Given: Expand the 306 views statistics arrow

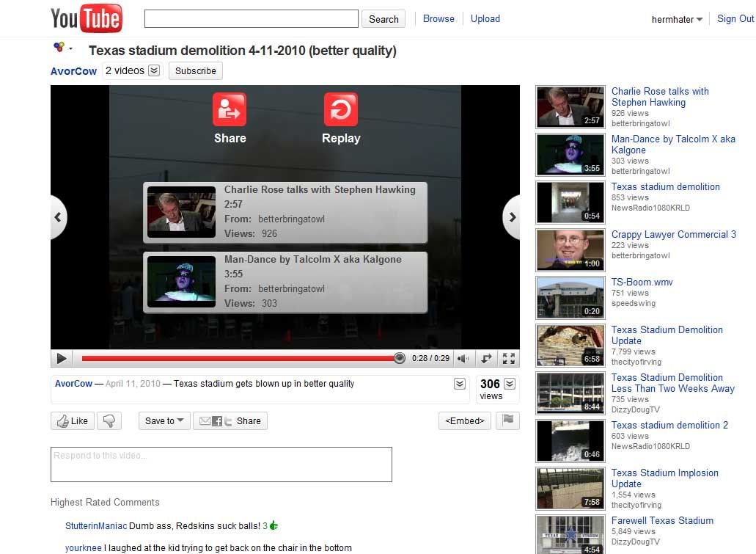Looking at the screenshot, I should 510,384.
